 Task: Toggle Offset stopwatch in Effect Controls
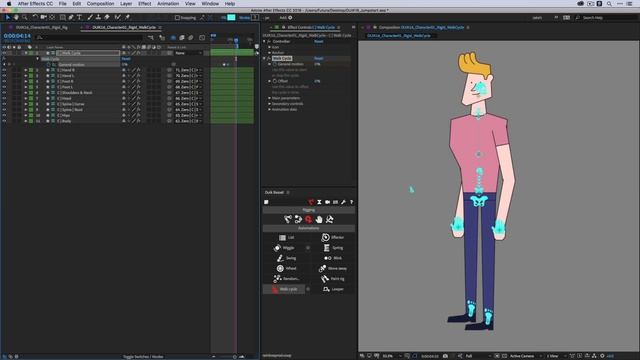coord(275,81)
